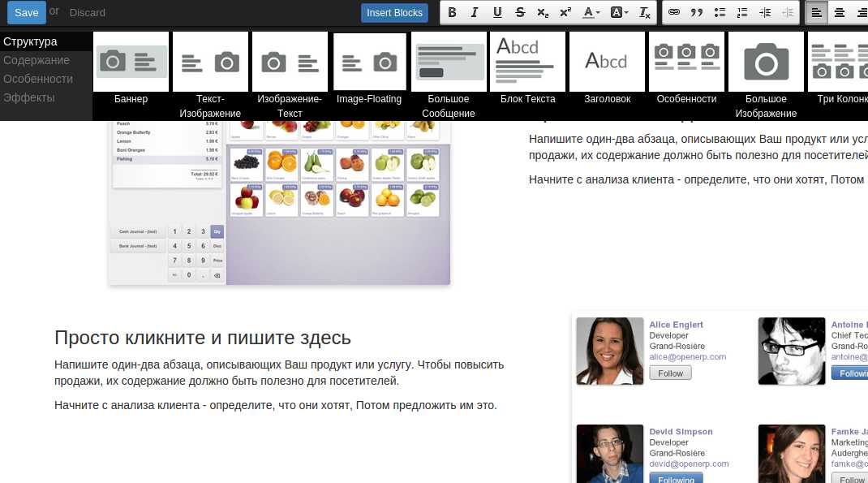Toggle bold formatting
Screen dimensions: 868x483
pos(453,12)
